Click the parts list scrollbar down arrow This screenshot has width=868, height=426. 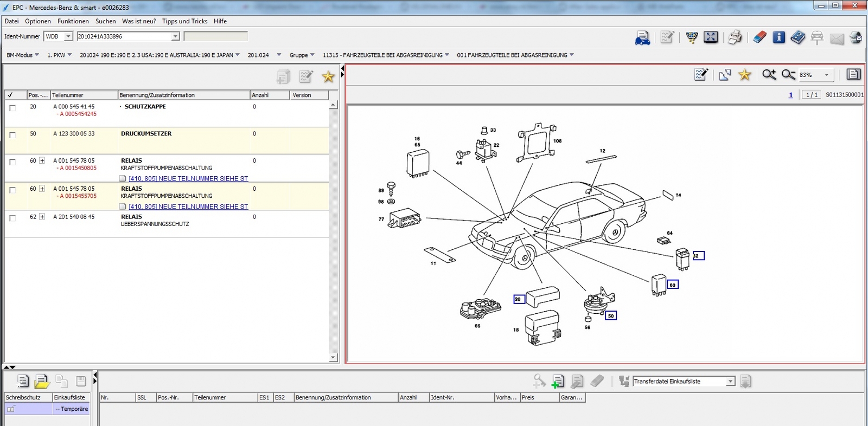click(333, 358)
